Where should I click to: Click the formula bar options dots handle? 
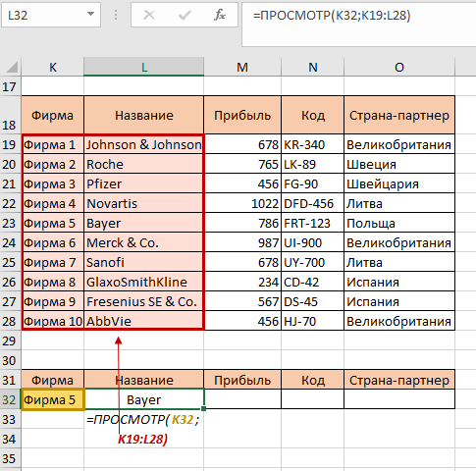pyautogui.click(x=116, y=15)
